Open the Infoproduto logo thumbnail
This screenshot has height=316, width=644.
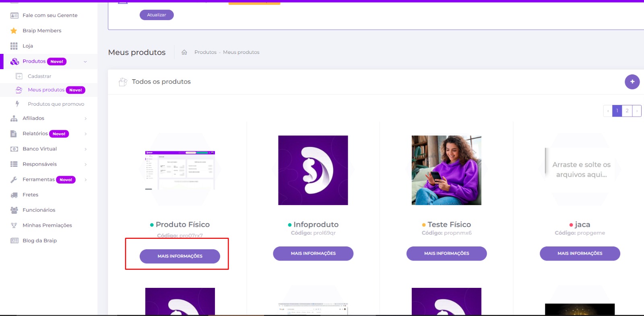(x=313, y=170)
